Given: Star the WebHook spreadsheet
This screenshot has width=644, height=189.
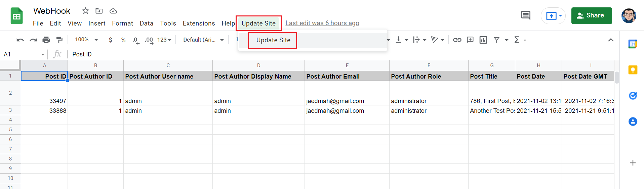Looking at the screenshot, I should (x=85, y=11).
